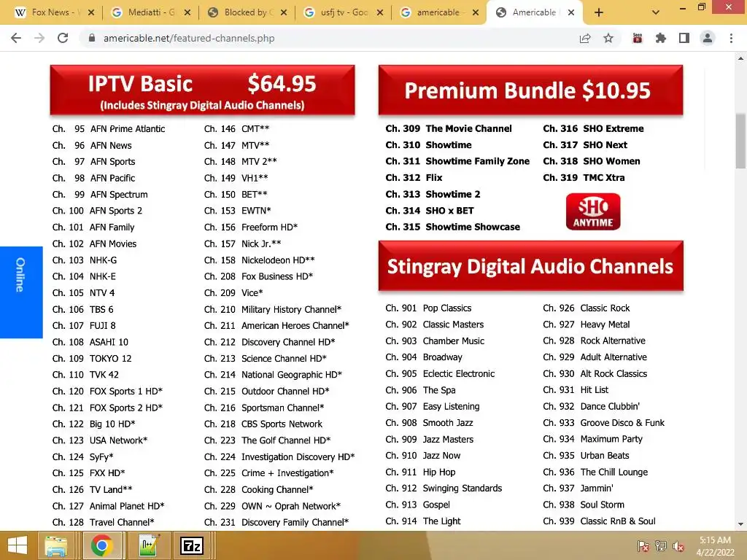The width and height of the screenshot is (747, 560).
Task: Click the muted volume tray icon
Action: pyautogui.click(x=678, y=546)
